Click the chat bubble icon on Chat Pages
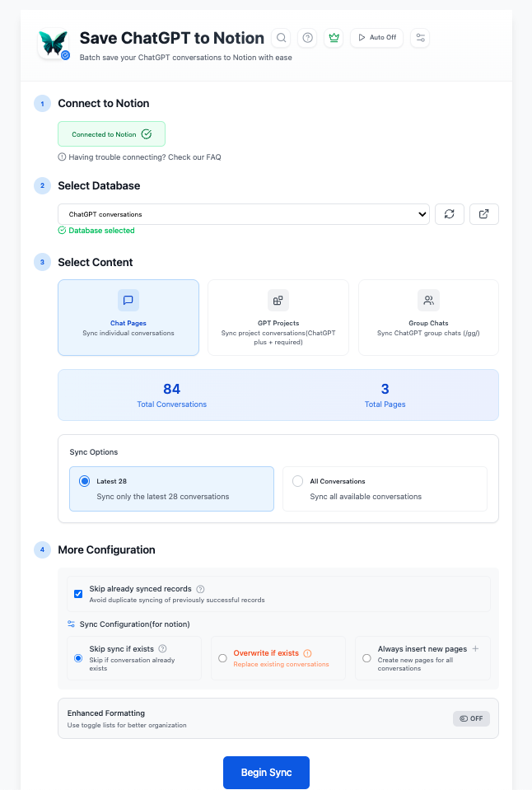The image size is (532, 790). (128, 301)
